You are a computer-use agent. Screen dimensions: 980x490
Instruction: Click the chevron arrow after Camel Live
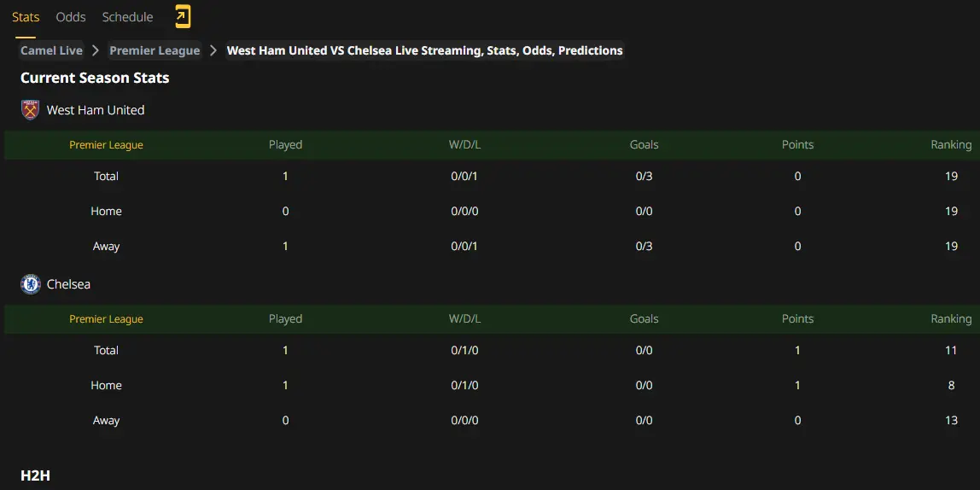click(x=96, y=50)
